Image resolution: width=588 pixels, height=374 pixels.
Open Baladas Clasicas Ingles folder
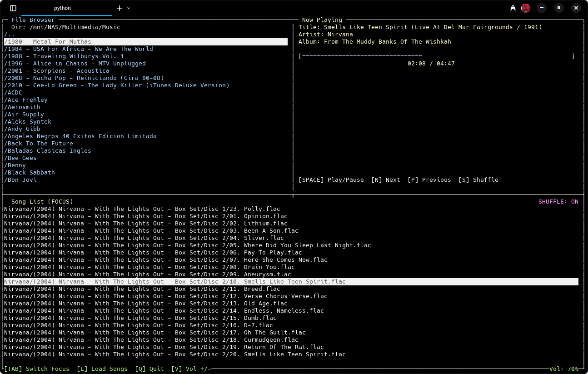coord(48,151)
